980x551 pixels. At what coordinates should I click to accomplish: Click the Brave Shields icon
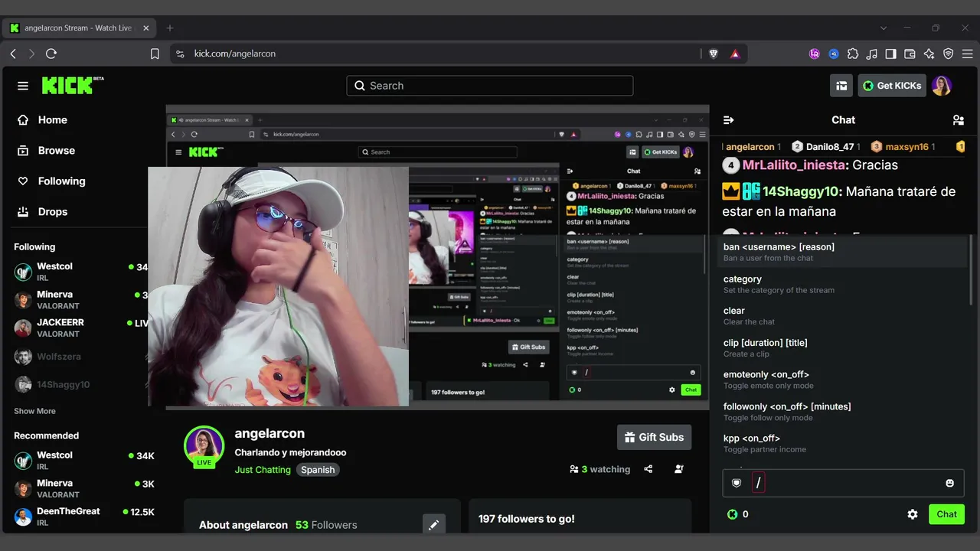(x=714, y=54)
